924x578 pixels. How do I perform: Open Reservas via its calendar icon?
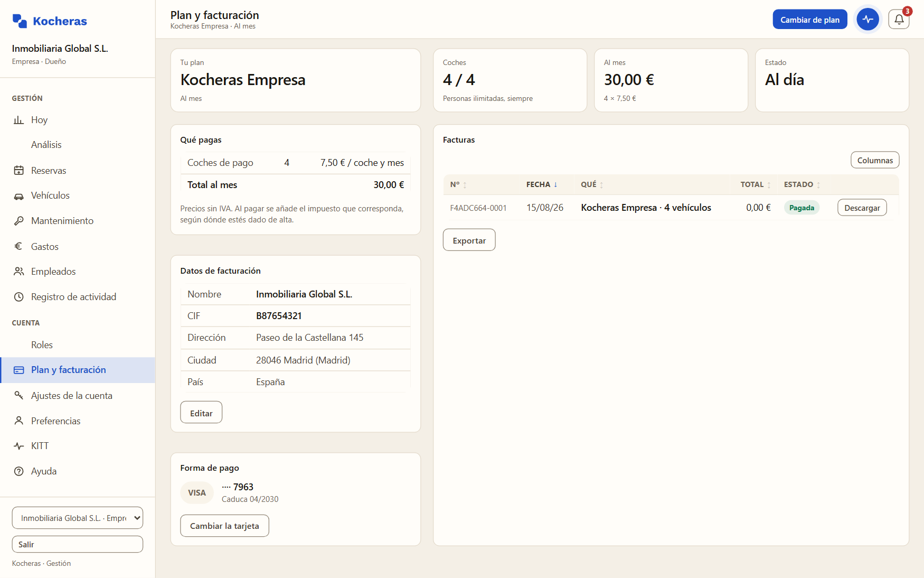tap(19, 170)
